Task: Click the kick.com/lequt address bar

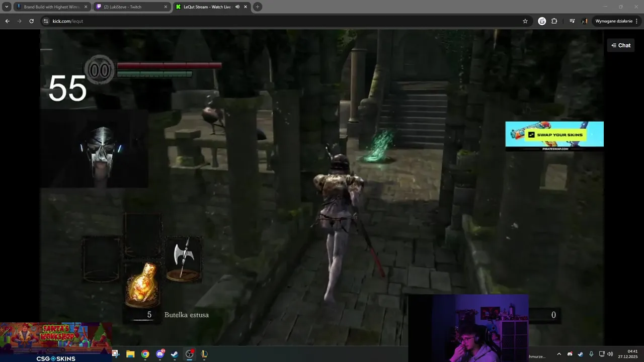Action: pos(286,21)
